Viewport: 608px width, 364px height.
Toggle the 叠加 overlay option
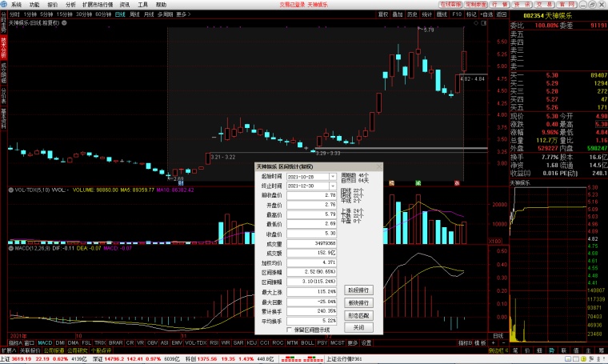click(x=398, y=14)
